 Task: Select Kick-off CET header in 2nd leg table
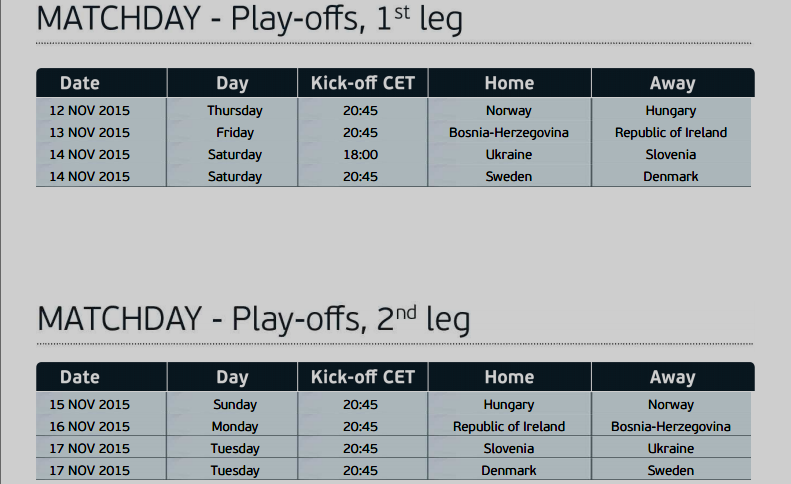(362, 377)
